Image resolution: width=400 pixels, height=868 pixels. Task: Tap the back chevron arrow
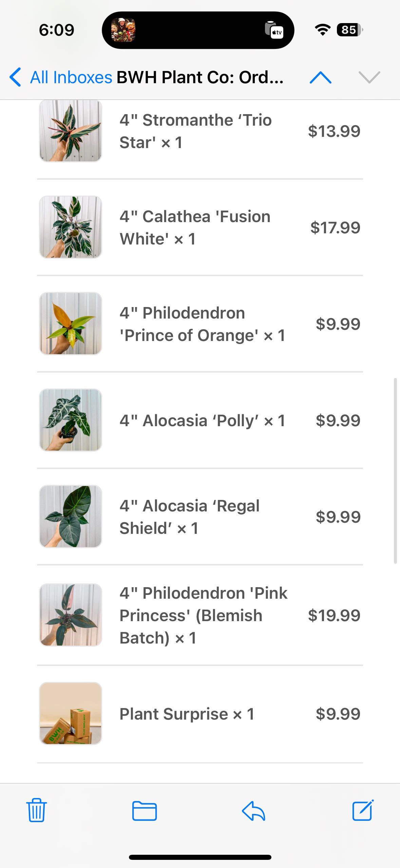pos(15,77)
